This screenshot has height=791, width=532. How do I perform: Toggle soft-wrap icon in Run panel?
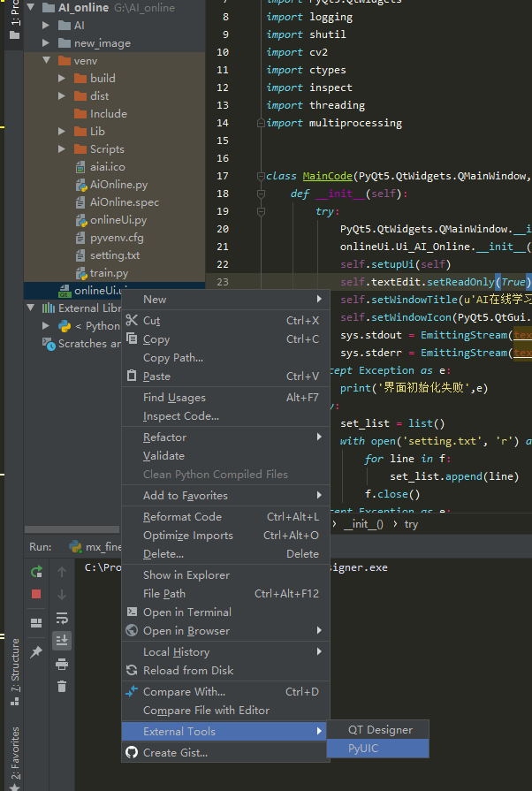tap(62, 618)
